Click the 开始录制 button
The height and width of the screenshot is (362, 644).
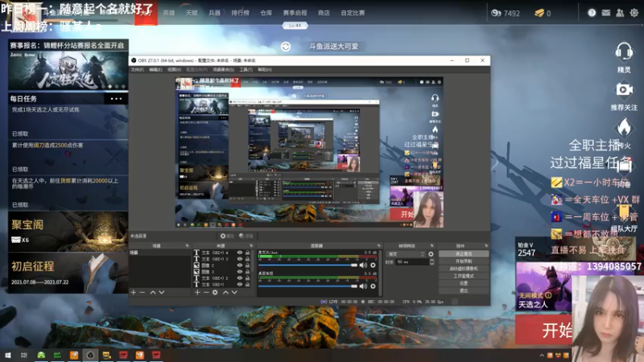(x=464, y=261)
